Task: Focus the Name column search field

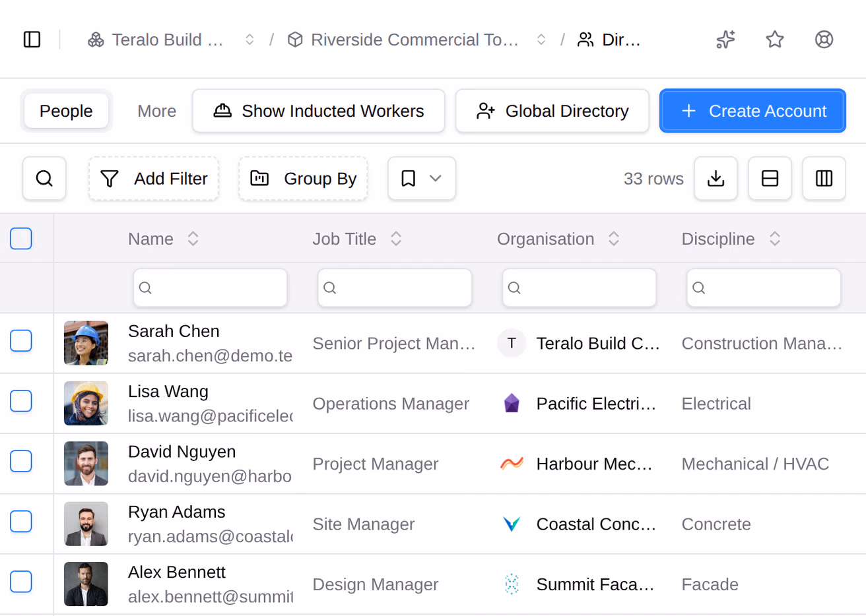Action: [210, 288]
